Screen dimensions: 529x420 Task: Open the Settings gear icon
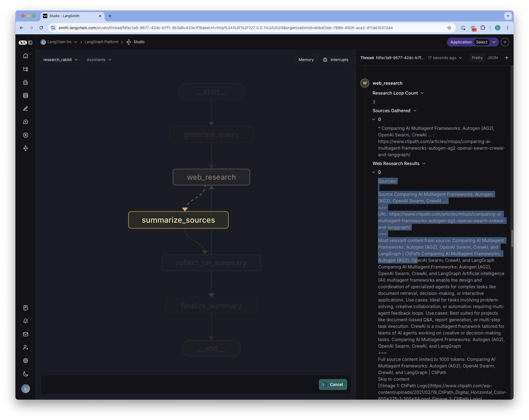26,361
